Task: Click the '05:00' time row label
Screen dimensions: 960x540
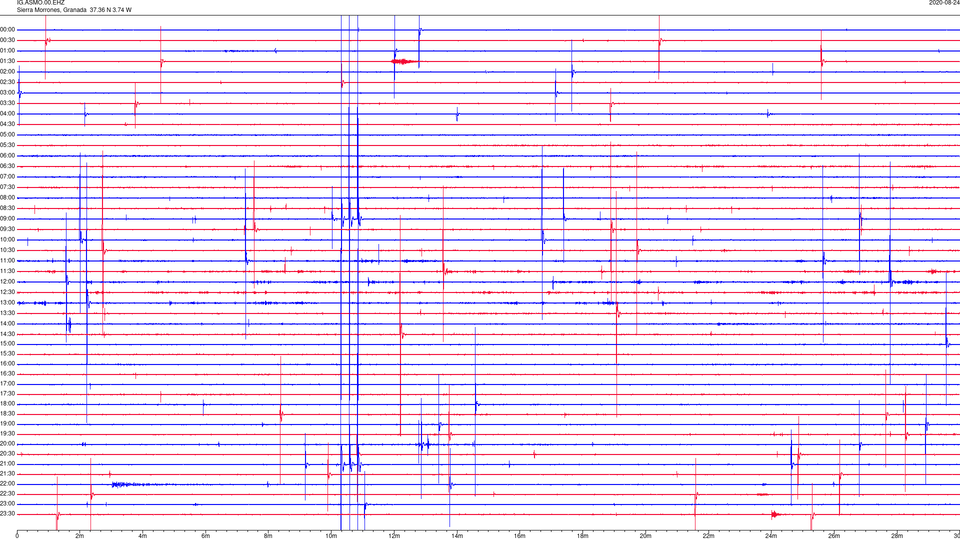Action: click(x=8, y=134)
